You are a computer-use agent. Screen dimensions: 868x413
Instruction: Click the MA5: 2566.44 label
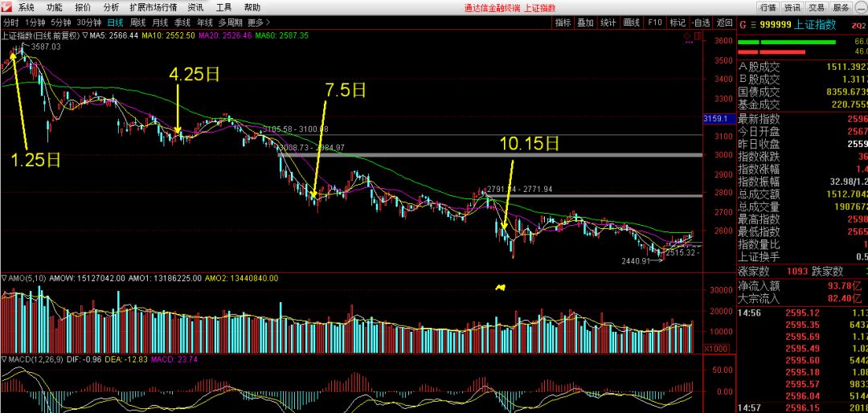pyautogui.click(x=114, y=35)
